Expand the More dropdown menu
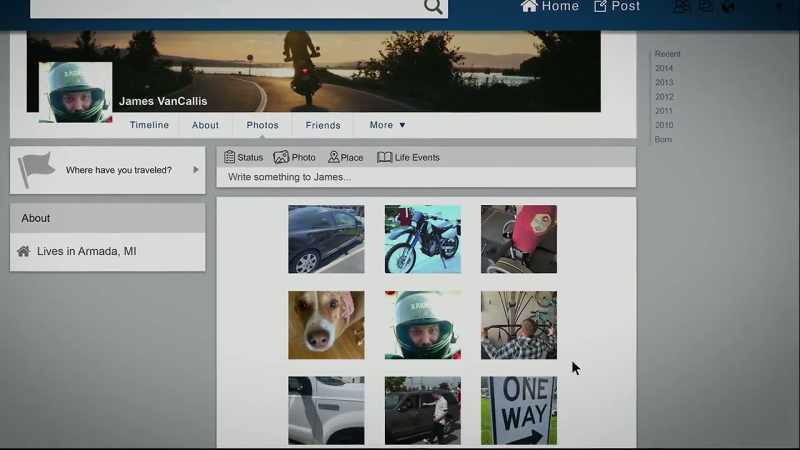Screen dimensions: 800x450 (387, 125)
